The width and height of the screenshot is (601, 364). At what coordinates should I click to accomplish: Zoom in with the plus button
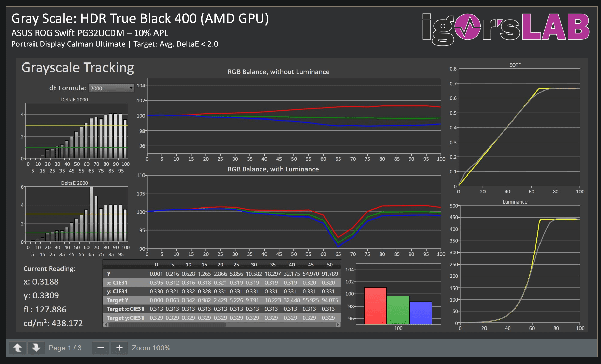[119, 348]
